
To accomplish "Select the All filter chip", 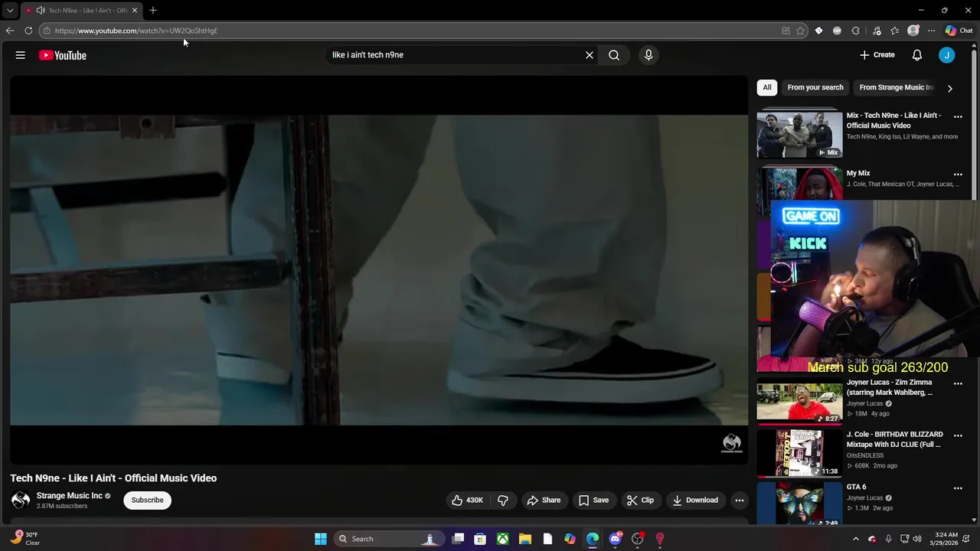I will coord(767,87).
